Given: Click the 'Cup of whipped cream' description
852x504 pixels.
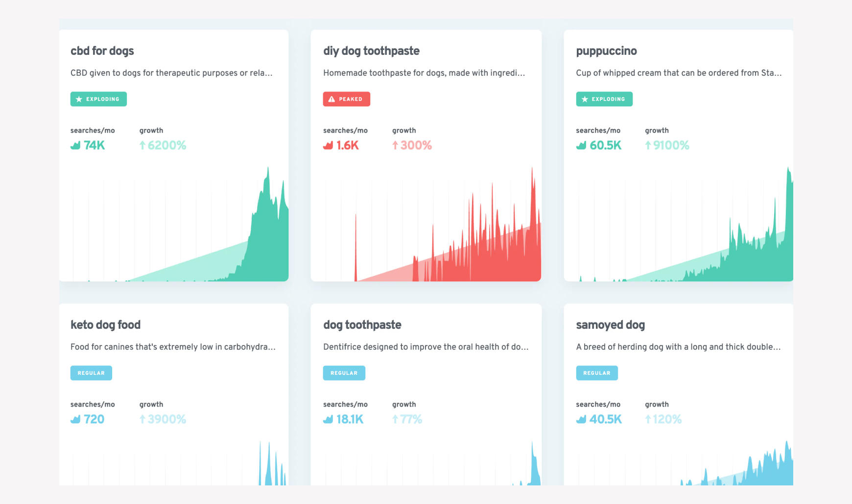Looking at the screenshot, I should 679,73.
